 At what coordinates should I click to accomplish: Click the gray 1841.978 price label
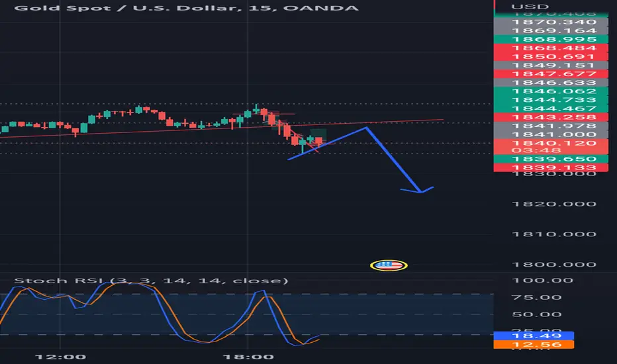coord(551,126)
